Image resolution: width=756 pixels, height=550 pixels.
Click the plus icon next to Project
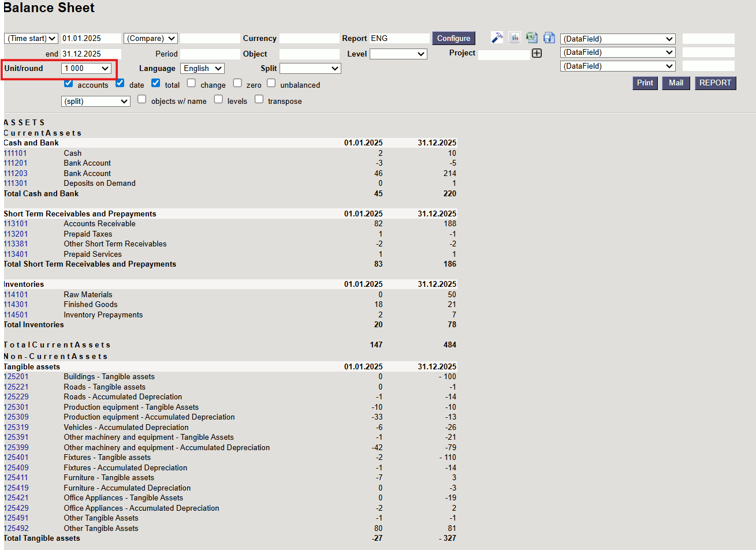point(537,53)
